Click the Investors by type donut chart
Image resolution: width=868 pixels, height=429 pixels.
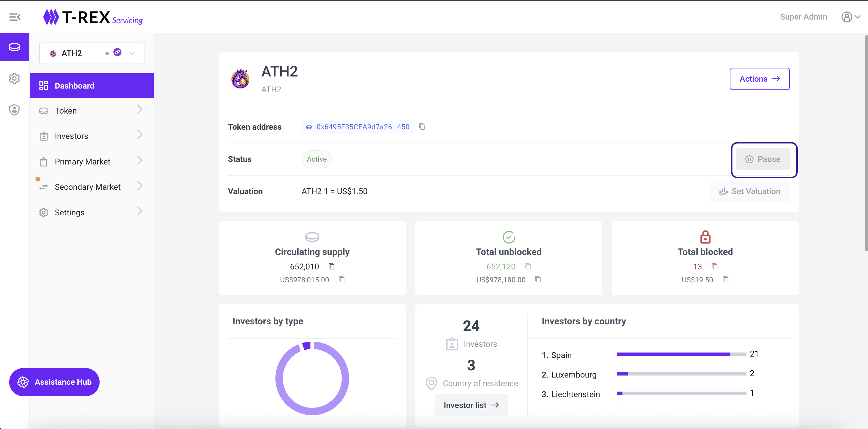[x=312, y=378]
